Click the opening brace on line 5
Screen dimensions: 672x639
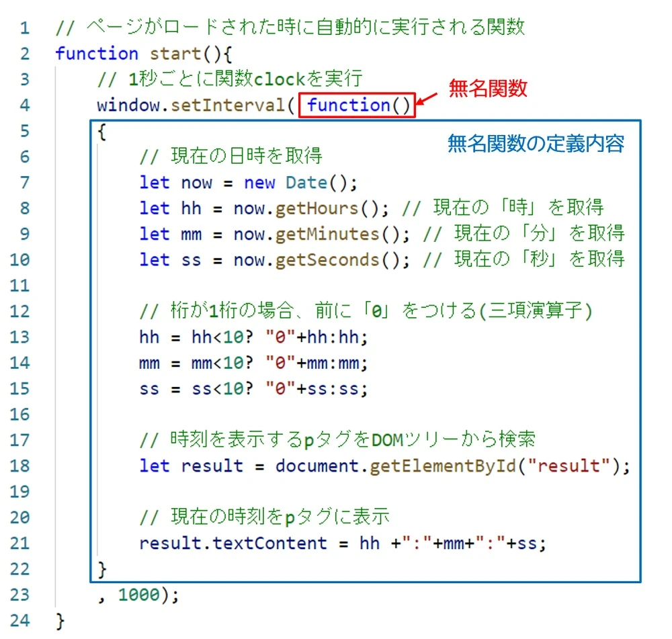point(101,132)
